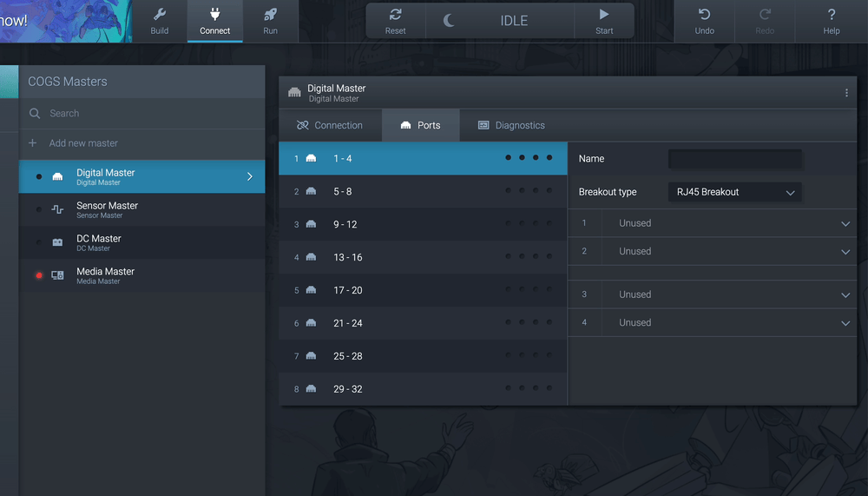Select port row 5 - 8
This screenshot has height=496, width=868.
point(423,191)
